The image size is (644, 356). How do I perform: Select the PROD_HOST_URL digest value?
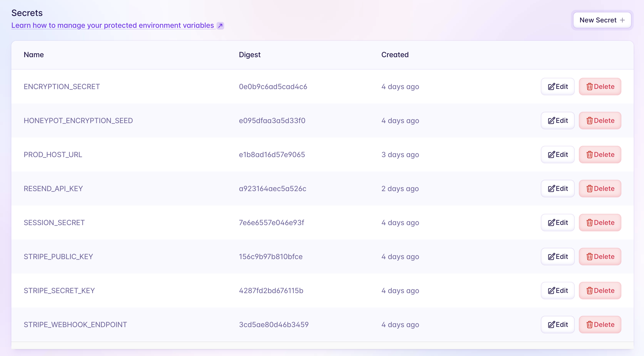272,155
